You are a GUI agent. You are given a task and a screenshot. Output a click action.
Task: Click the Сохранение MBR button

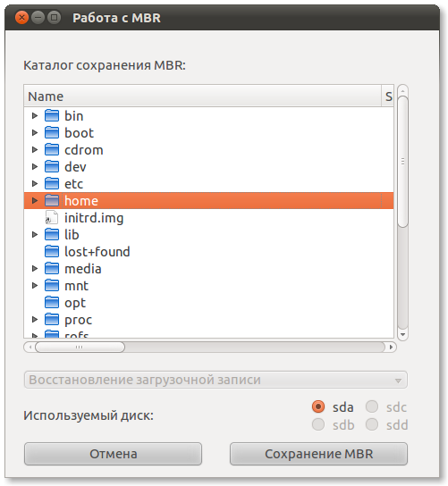pos(318,454)
